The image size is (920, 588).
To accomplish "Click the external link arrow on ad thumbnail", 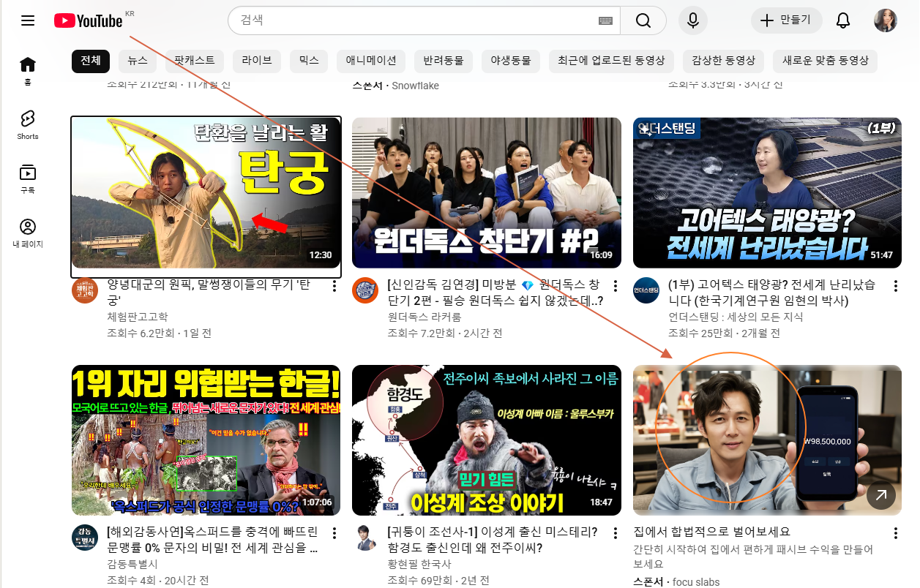I will click(x=880, y=495).
